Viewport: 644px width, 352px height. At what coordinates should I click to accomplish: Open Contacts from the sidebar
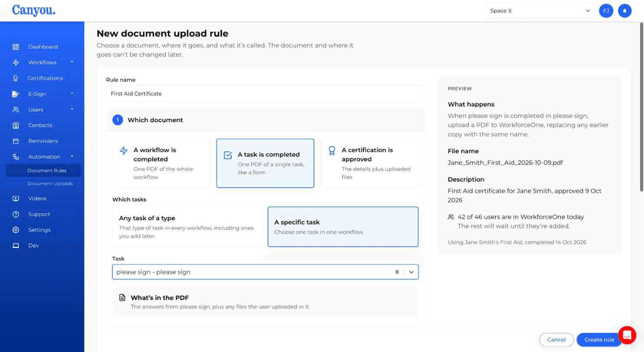point(40,125)
